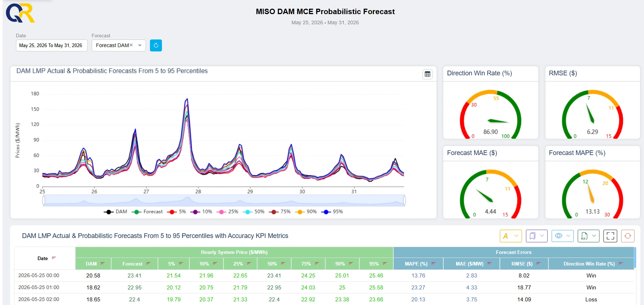Click the Direction Win Rate column sort icon
The height and width of the screenshot is (305, 644).
click(x=621, y=263)
